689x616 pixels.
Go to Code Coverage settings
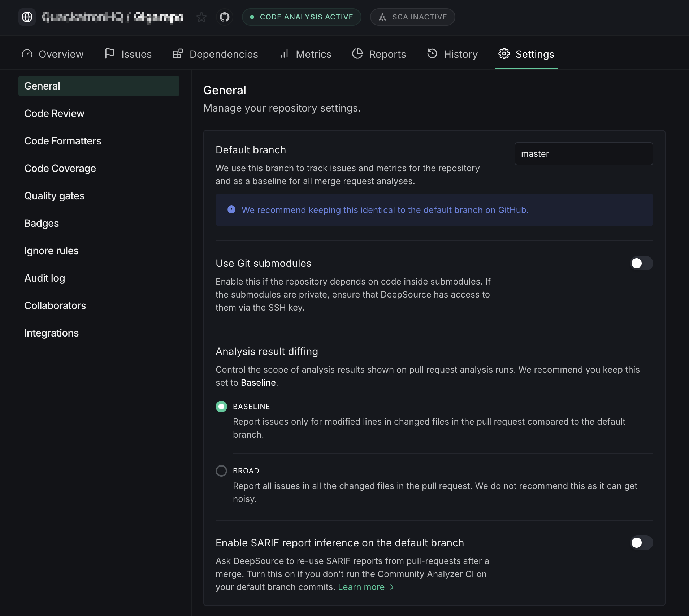(x=60, y=168)
